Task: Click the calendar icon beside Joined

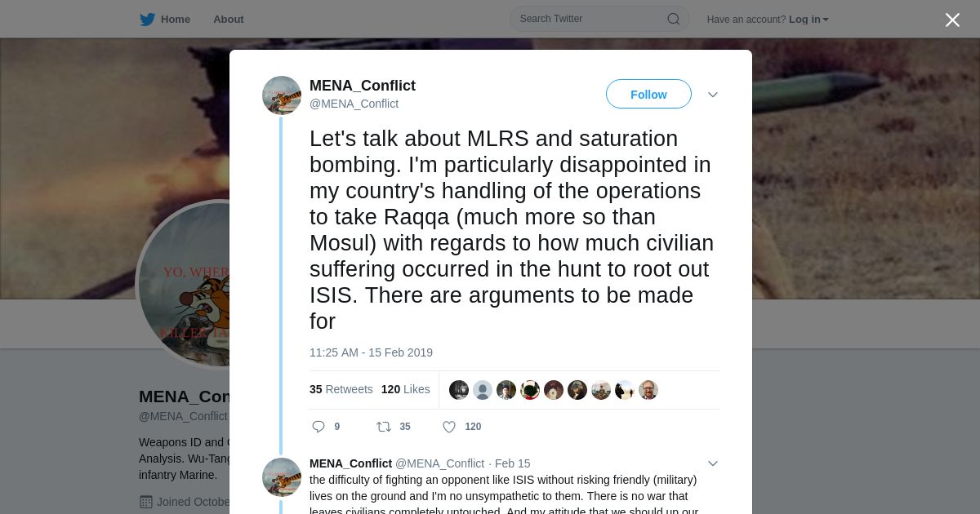Action: pos(146,502)
